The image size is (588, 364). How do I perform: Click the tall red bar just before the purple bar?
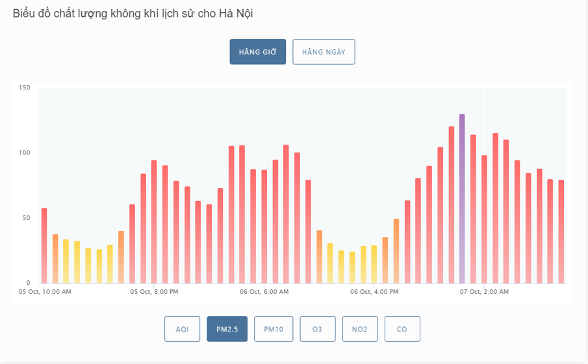pos(451,205)
